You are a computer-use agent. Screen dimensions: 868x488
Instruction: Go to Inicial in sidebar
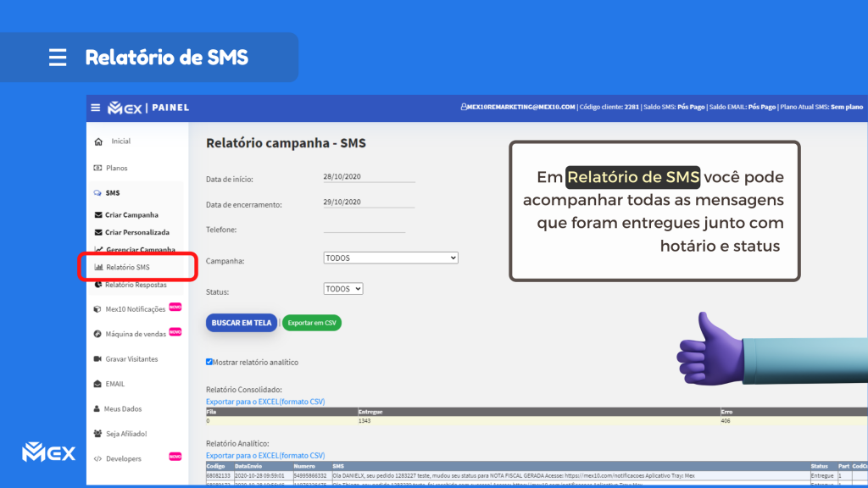pos(120,141)
